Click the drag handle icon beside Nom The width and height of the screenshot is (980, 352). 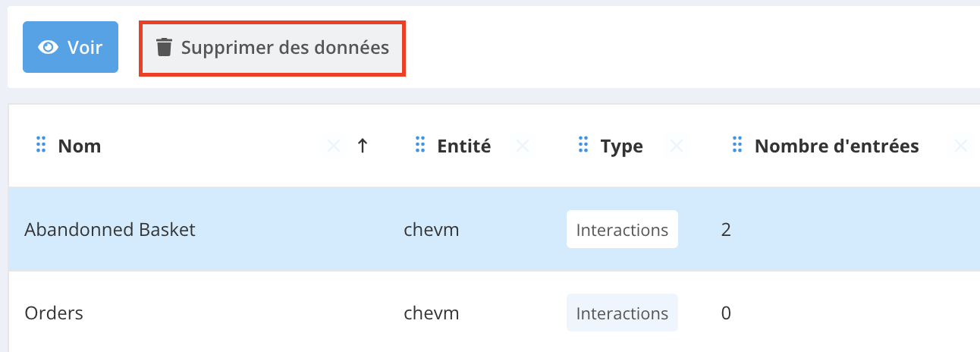(x=41, y=145)
